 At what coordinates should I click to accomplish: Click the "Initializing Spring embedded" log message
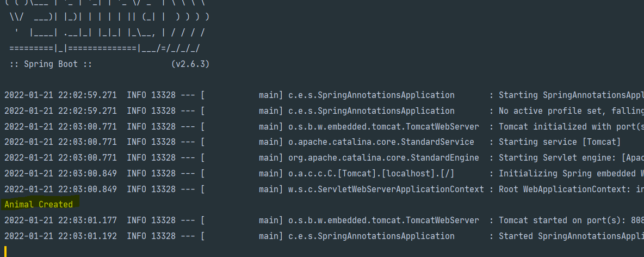point(571,174)
